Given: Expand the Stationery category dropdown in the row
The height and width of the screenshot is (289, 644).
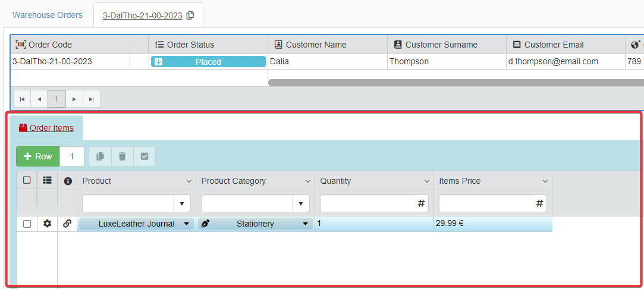Looking at the screenshot, I should click(x=306, y=224).
